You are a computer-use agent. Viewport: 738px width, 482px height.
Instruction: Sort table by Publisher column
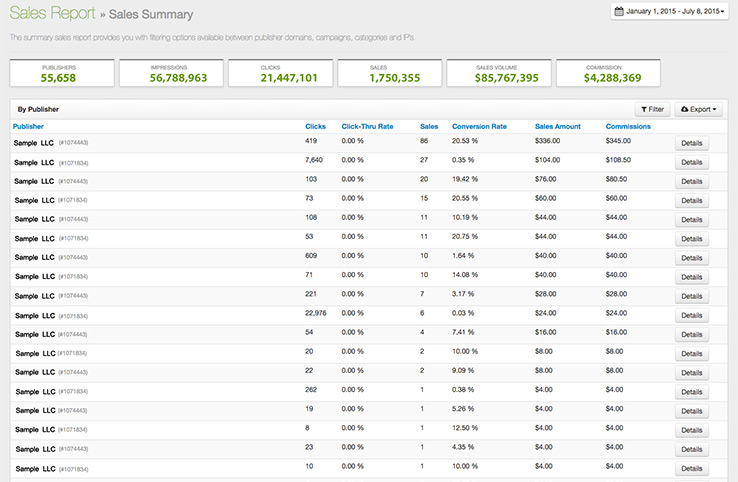pyautogui.click(x=28, y=126)
